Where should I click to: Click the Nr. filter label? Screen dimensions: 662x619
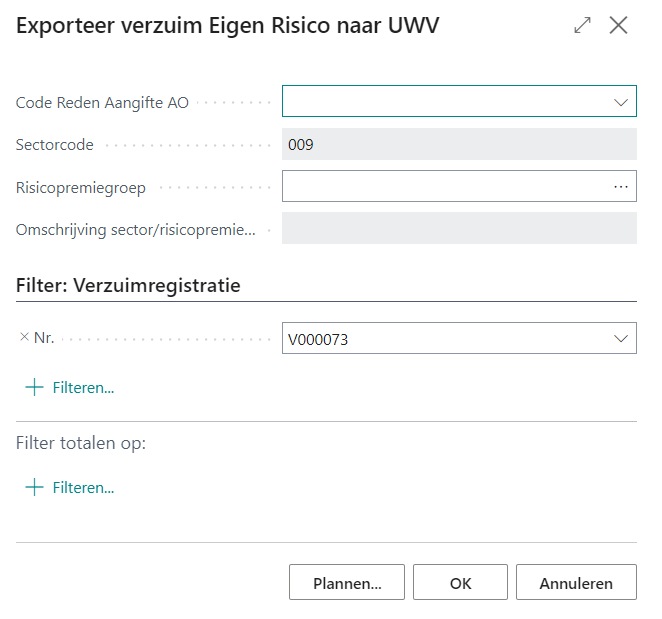coord(44,338)
